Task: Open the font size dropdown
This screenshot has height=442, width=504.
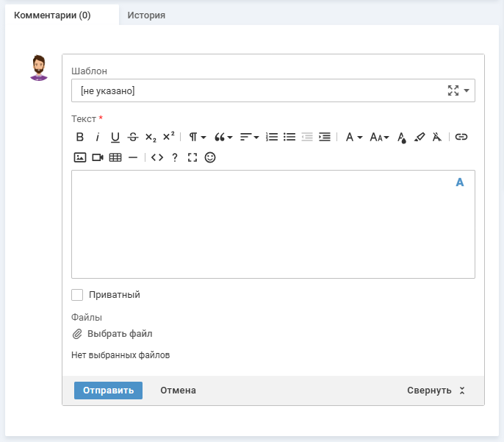Action: 379,137
